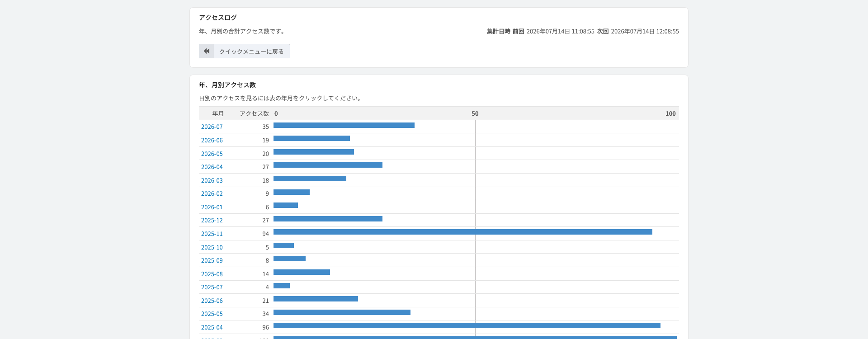Open the 2026-02 month link
The height and width of the screenshot is (339, 868).
point(212,194)
